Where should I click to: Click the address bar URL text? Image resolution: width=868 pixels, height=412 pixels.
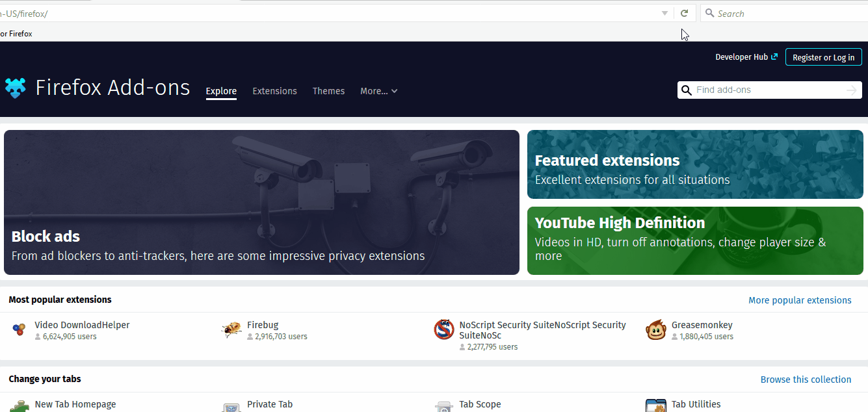(24, 14)
